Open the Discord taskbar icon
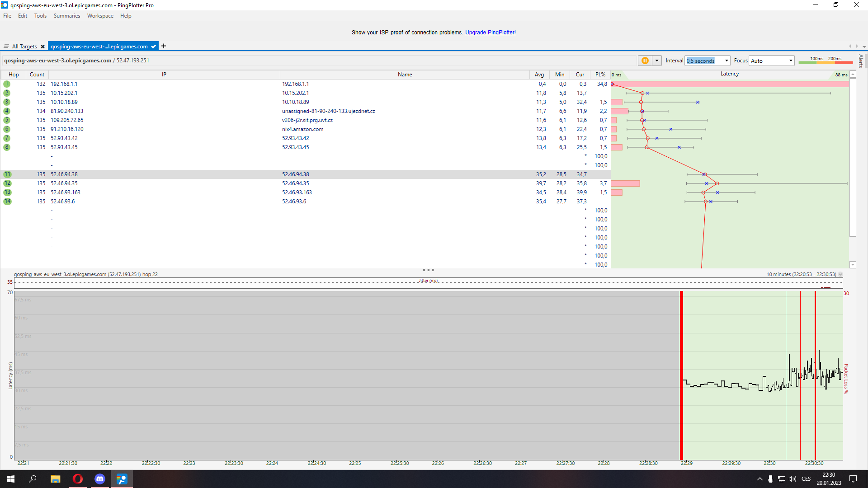 click(x=100, y=479)
